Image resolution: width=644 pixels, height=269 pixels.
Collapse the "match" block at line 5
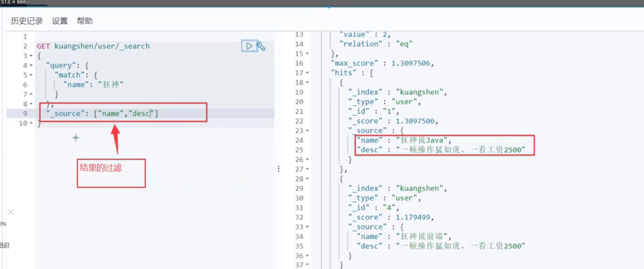click(x=31, y=75)
